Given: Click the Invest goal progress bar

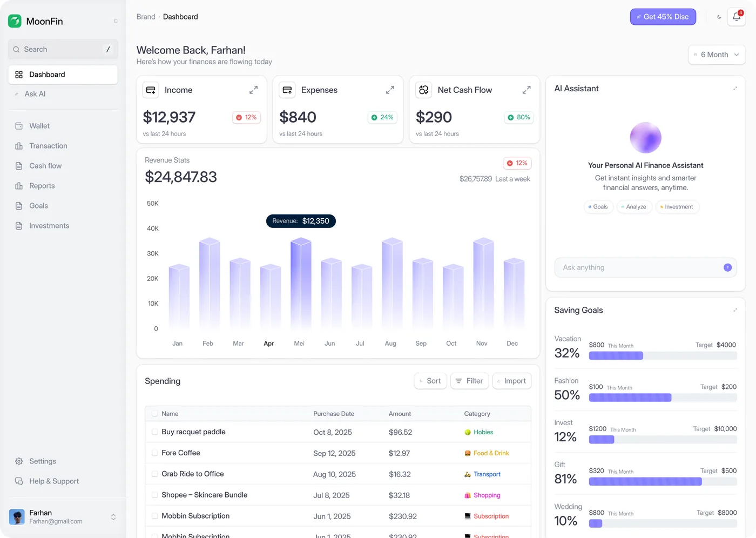Looking at the screenshot, I should coord(663,440).
